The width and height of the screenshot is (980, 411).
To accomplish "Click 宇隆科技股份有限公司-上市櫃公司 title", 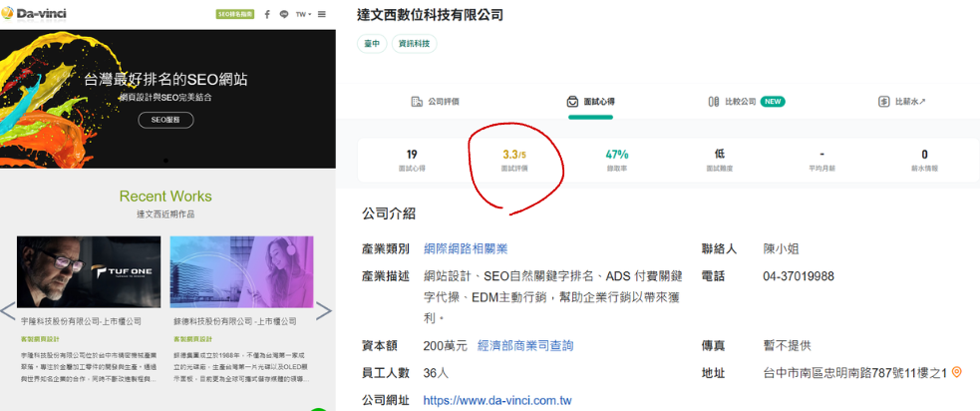I will [x=81, y=321].
